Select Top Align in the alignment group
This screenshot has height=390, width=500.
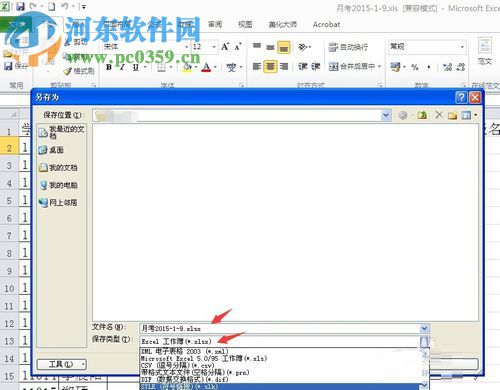pos(257,47)
